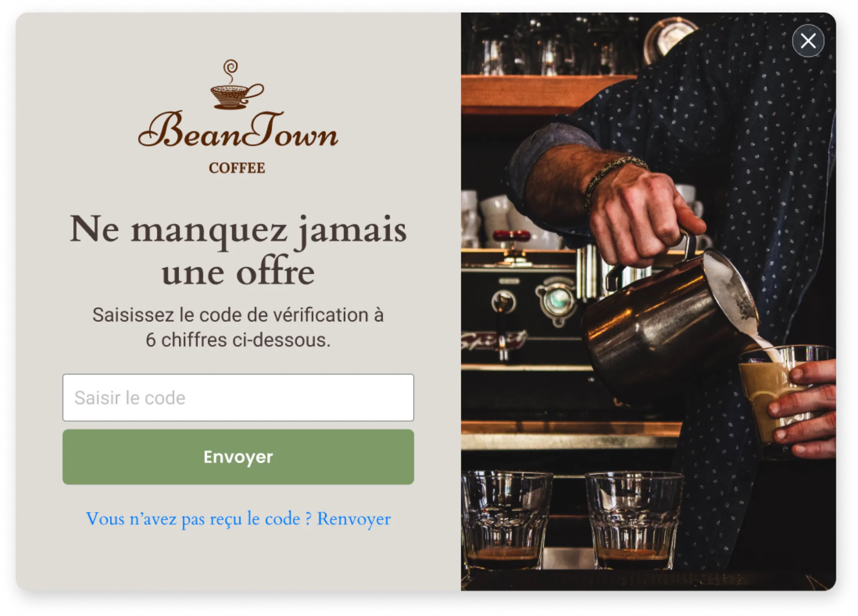Screen dimensions: 858x616
Task: Click the right espresso glass at the bottom
Action: pos(634,520)
